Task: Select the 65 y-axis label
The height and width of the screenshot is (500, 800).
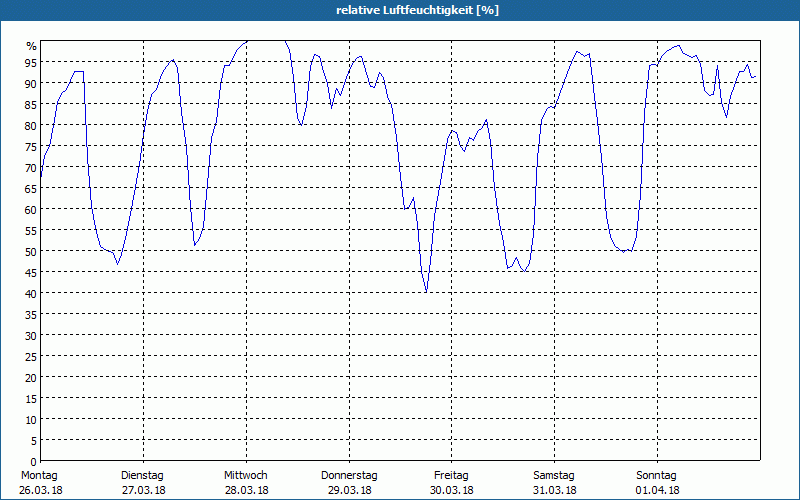Action: pos(32,188)
